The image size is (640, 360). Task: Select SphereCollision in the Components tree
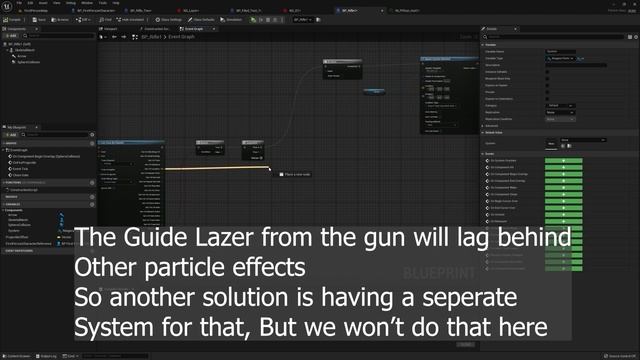28,62
